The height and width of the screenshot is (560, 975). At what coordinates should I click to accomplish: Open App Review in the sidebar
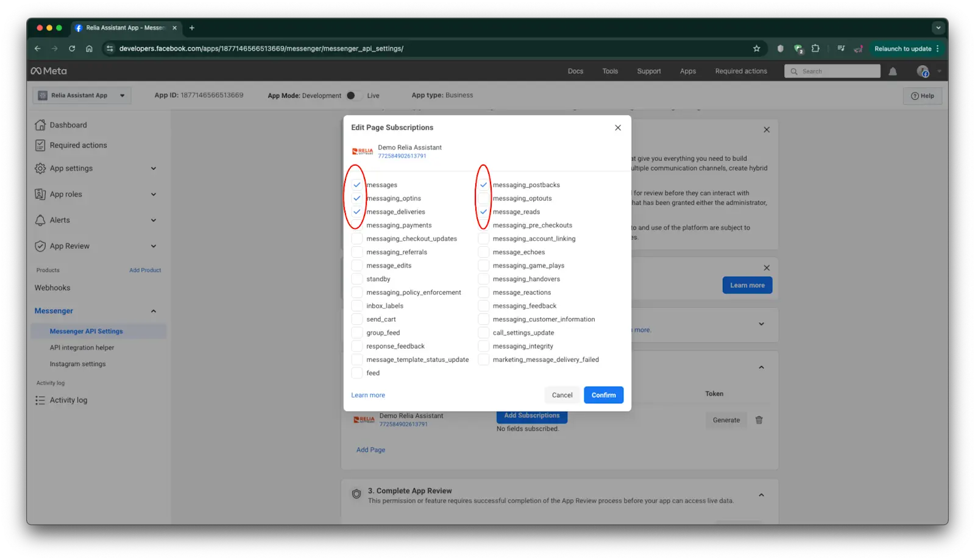point(70,246)
